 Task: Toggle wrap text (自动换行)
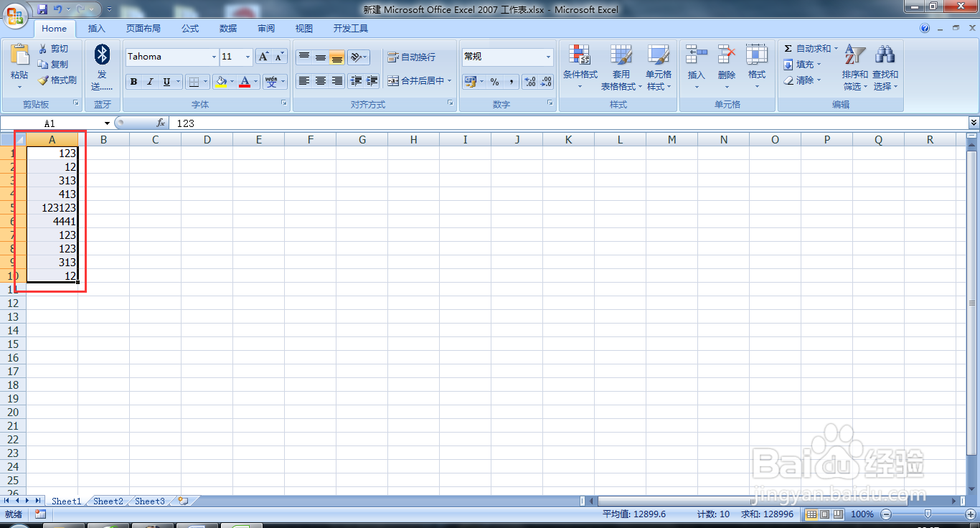pyautogui.click(x=412, y=57)
